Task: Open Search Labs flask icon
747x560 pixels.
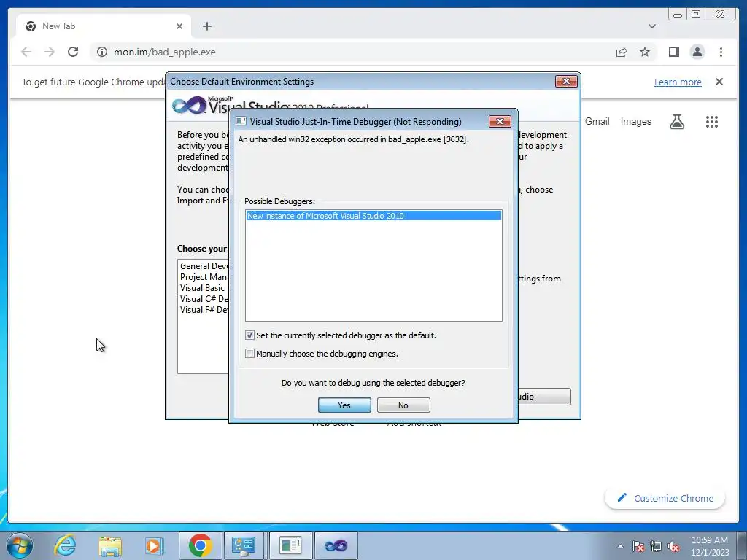Action: [x=676, y=122]
